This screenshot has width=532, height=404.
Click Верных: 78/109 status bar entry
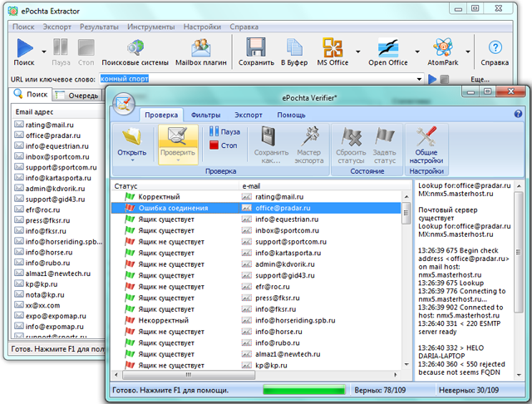pyautogui.click(x=380, y=390)
